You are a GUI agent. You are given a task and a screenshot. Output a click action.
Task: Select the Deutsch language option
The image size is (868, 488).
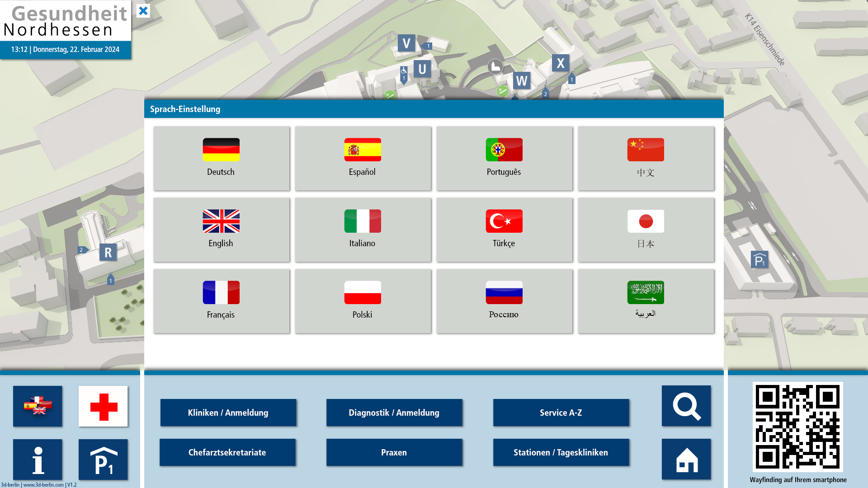[x=221, y=158]
